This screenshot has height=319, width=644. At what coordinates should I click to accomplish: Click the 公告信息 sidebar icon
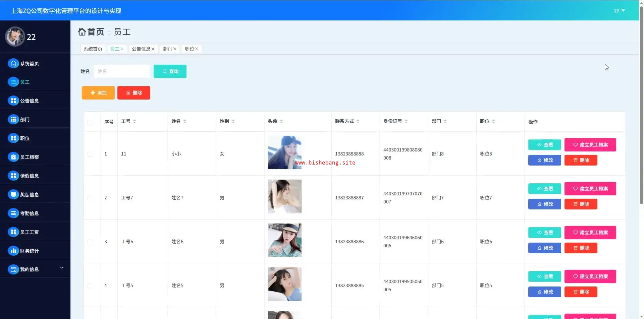tap(13, 101)
